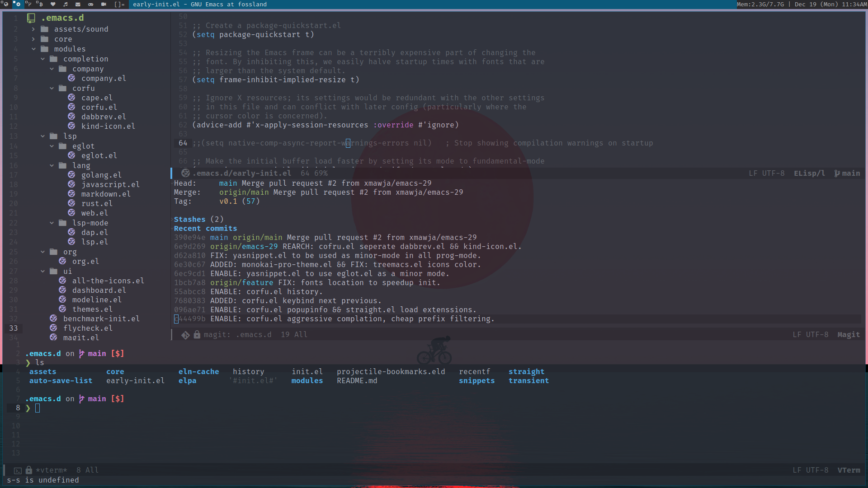The image size is (868, 488).
Task: Click the Emacs icon beside golang.el
Action: click(71, 175)
